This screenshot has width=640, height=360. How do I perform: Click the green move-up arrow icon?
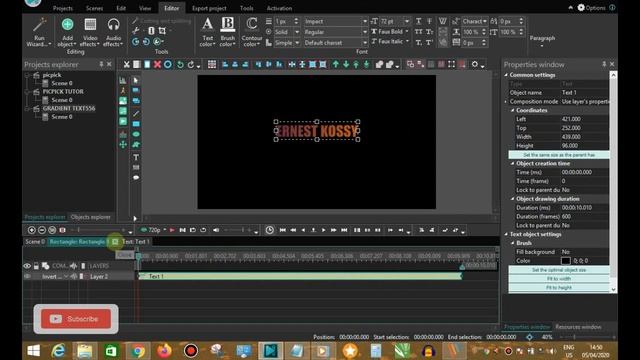(336, 64)
